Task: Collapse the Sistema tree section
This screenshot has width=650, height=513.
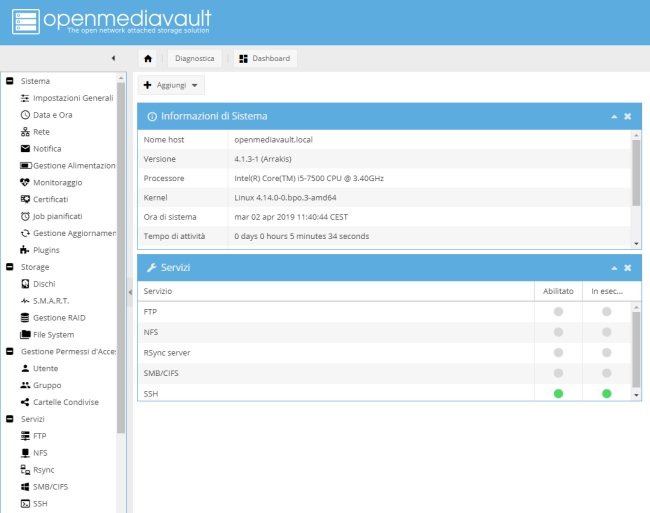Action: [10, 81]
